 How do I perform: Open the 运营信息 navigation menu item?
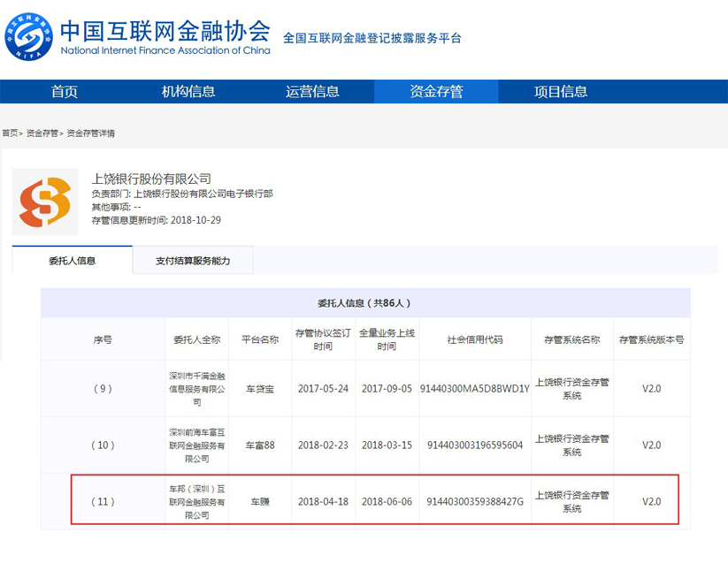[312, 91]
